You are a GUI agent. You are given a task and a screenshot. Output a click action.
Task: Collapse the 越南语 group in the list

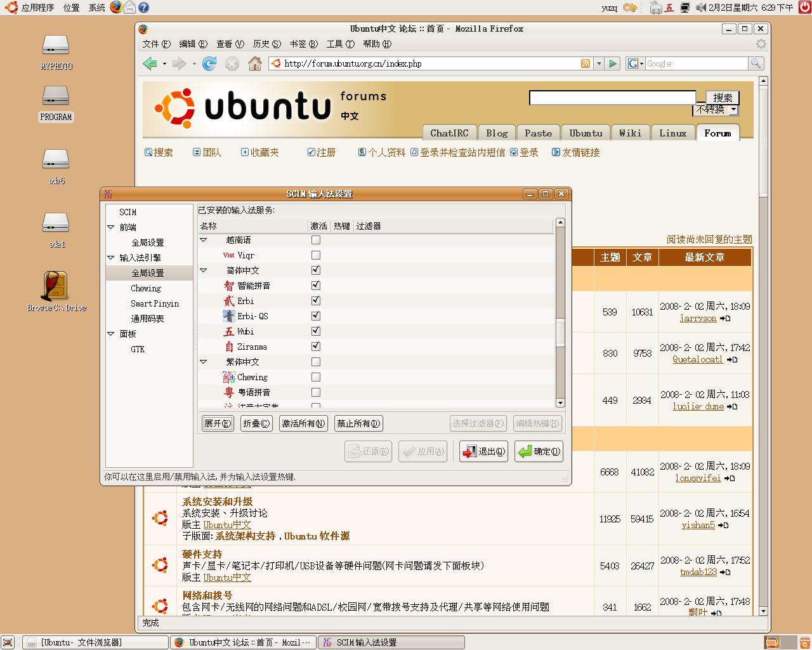pos(204,240)
